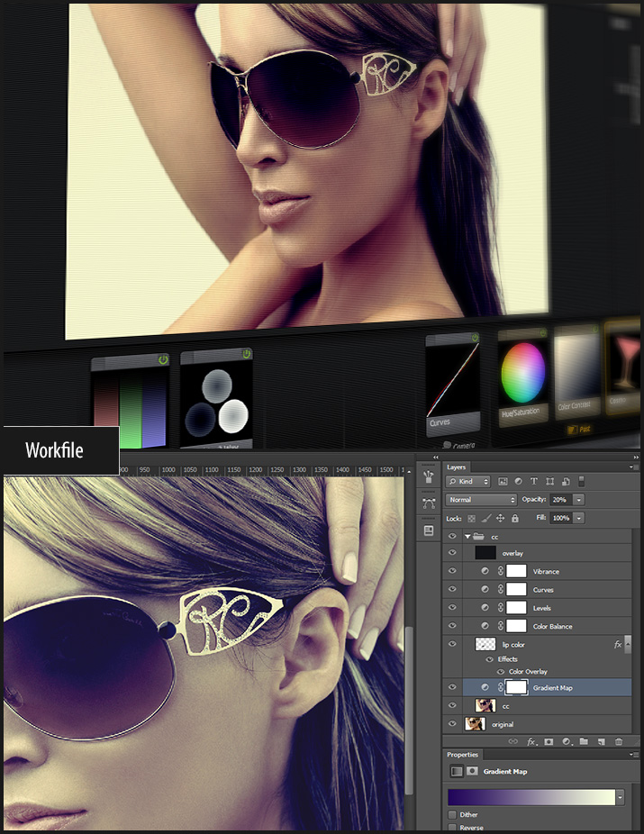Click the lock all padlock icon

click(514, 519)
